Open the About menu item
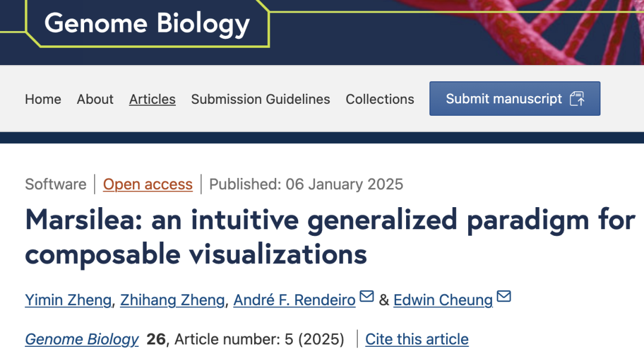Viewport: 644px width, 354px height. (95, 99)
